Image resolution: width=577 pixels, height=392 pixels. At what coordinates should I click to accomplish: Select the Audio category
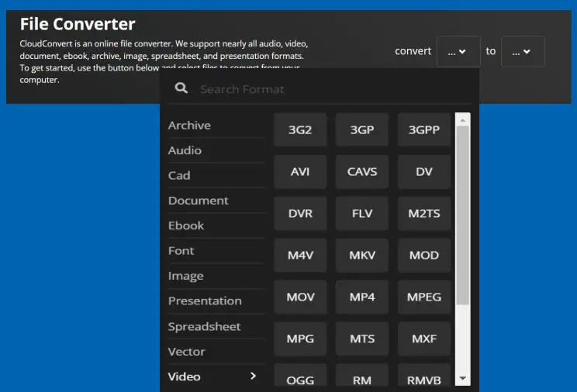pyautogui.click(x=216, y=150)
